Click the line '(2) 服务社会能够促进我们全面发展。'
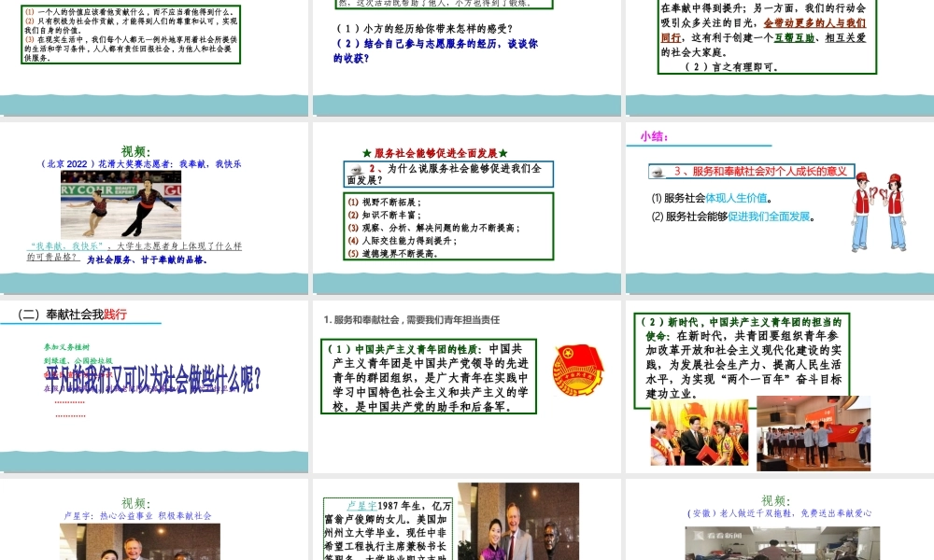Image resolution: width=934 pixels, height=560 pixels. 733,217
